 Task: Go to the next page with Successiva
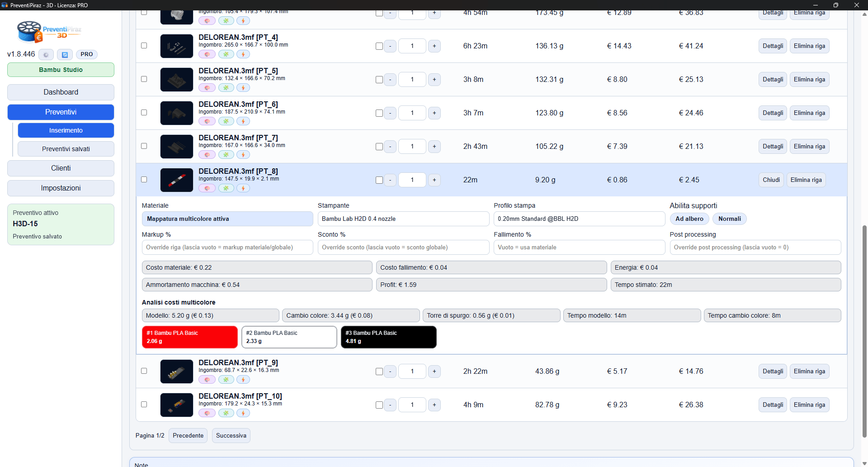click(231, 436)
